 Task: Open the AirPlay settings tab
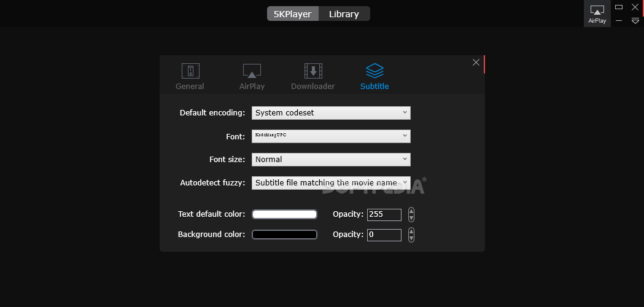point(252,77)
